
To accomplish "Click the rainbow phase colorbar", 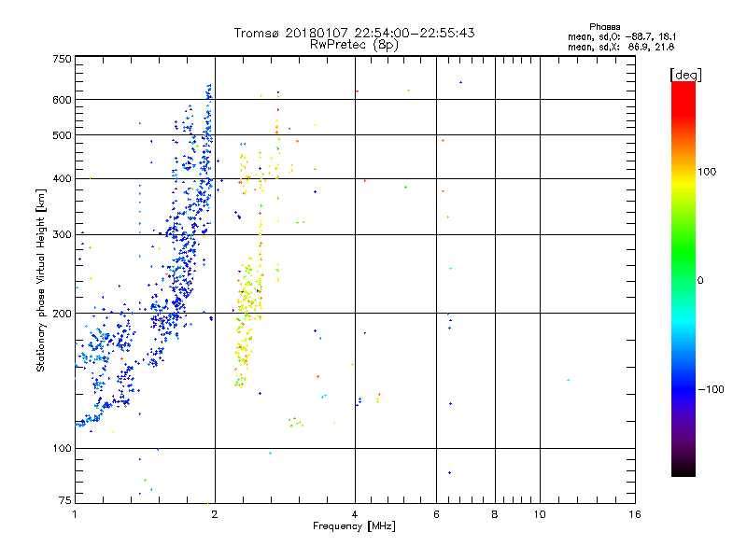I will (684, 278).
